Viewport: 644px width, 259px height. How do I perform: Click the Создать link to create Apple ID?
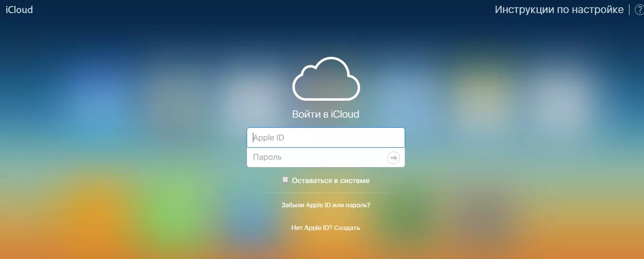coord(347,228)
